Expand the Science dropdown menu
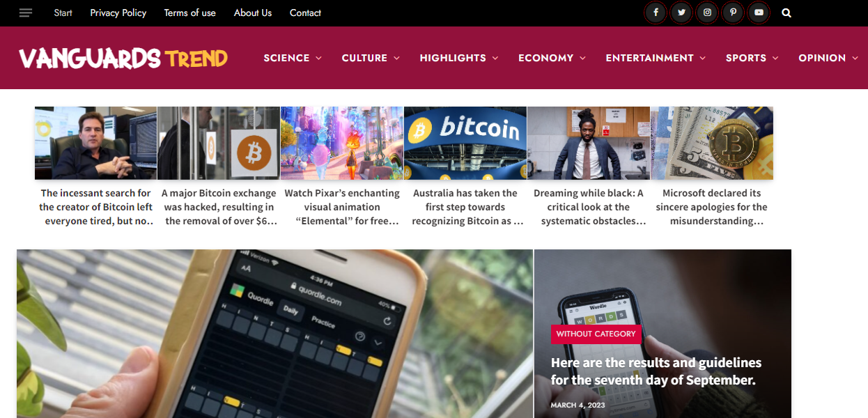The height and width of the screenshot is (418, 868). [x=293, y=58]
